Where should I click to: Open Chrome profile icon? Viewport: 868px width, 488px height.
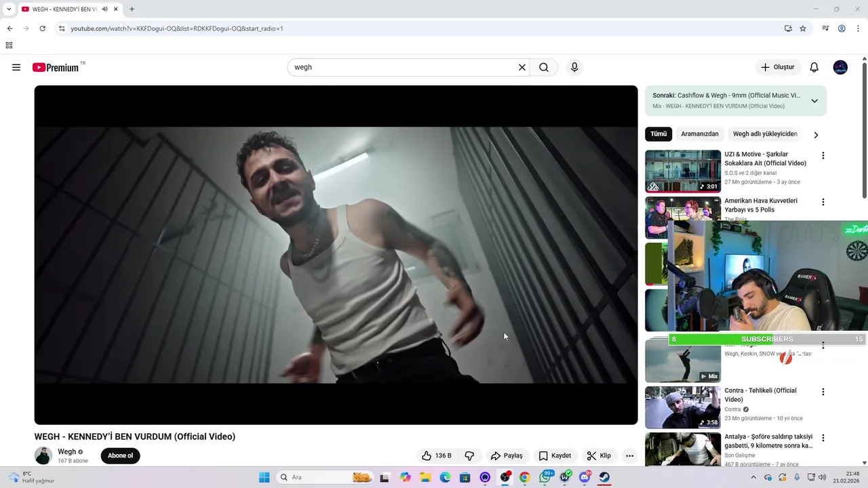click(842, 28)
